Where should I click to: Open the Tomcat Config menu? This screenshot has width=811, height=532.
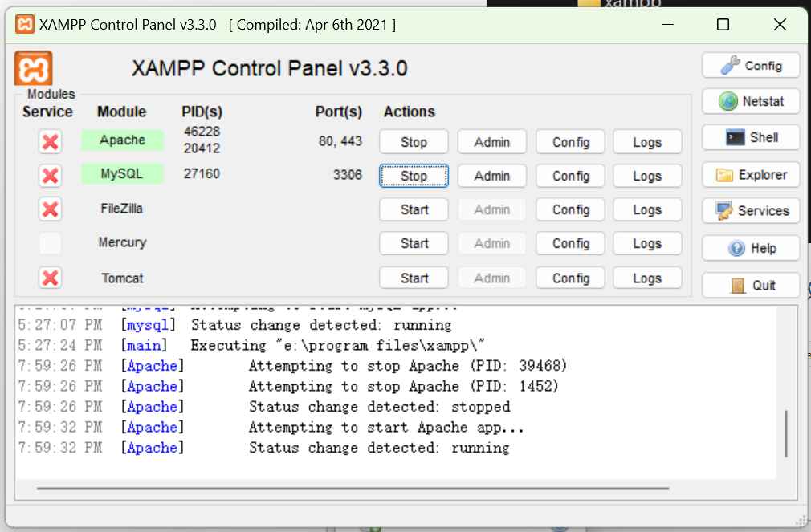[570, 278]
